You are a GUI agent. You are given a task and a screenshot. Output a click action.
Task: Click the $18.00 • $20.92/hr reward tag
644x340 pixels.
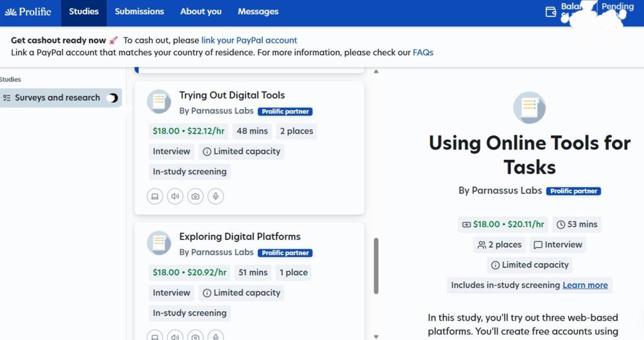click(x=189, y=272)
